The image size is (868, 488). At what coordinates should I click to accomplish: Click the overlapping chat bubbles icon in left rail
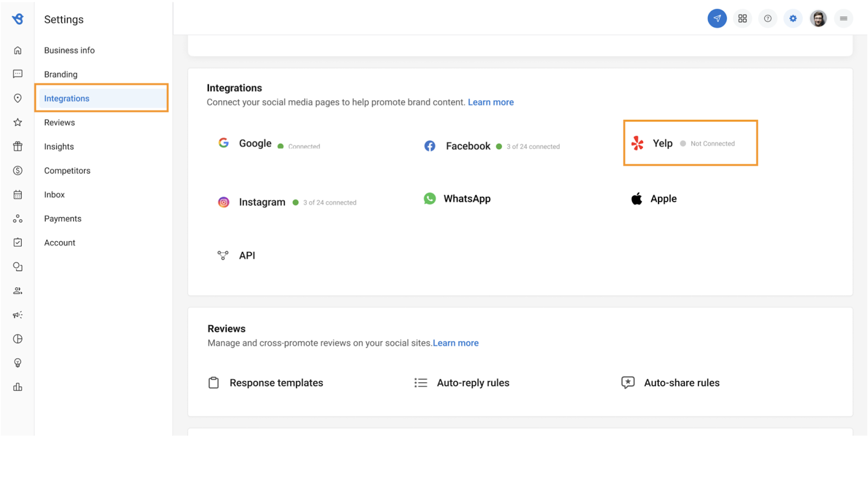[x=18, y=267]
